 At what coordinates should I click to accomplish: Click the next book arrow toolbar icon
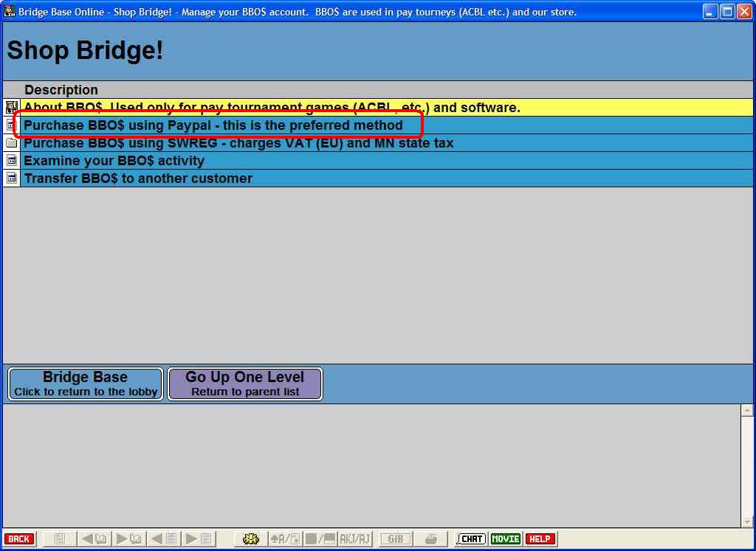pyautogui.click(x=129, y=538)
